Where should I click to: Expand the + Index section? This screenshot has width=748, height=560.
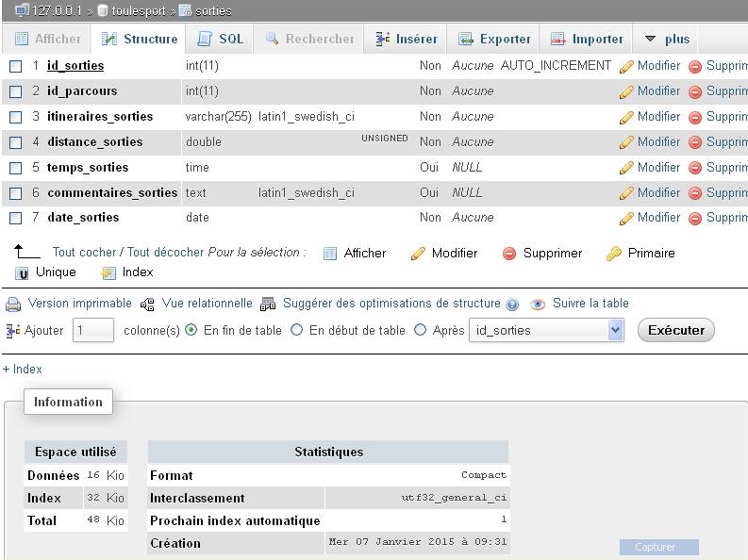click(23, 370)
